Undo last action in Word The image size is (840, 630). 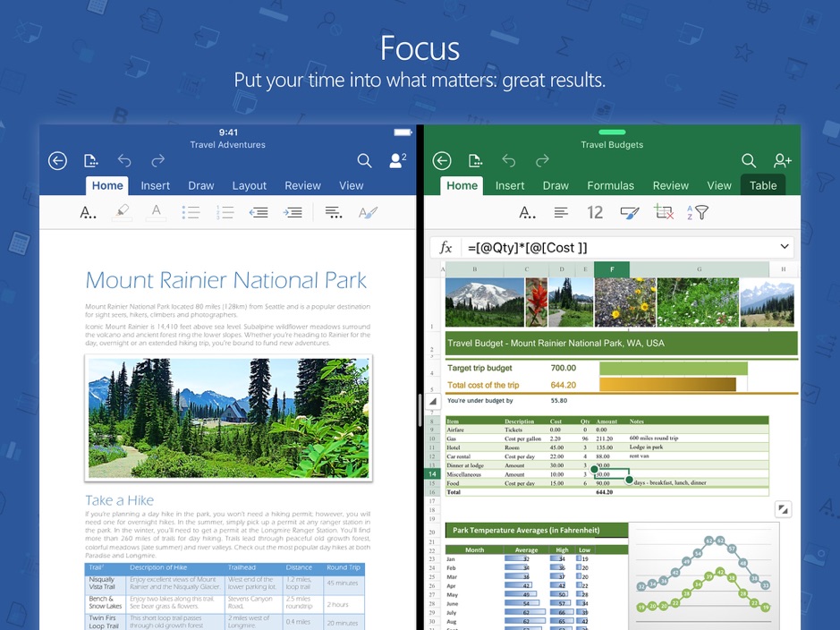(x=124, y=161)
